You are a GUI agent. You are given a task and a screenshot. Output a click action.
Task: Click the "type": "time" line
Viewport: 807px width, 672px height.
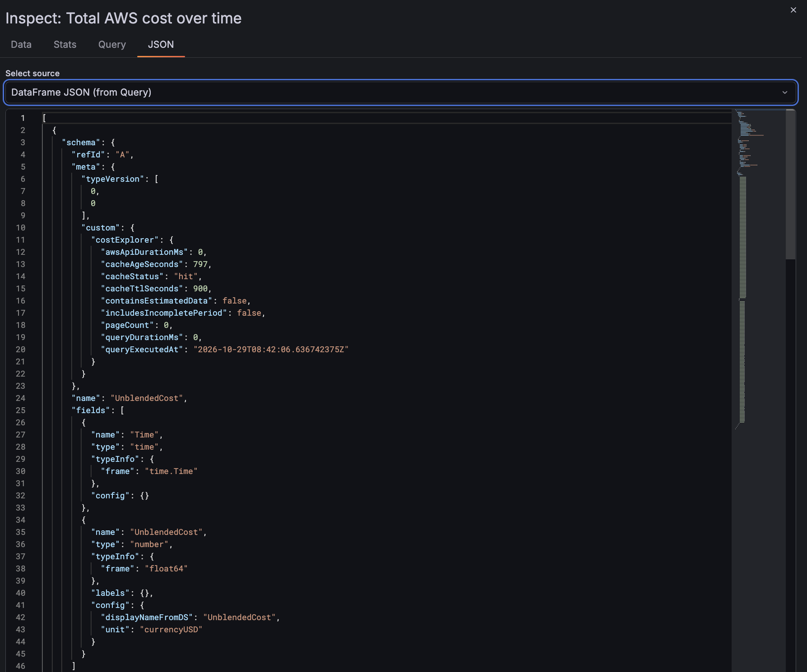point(127,447)
